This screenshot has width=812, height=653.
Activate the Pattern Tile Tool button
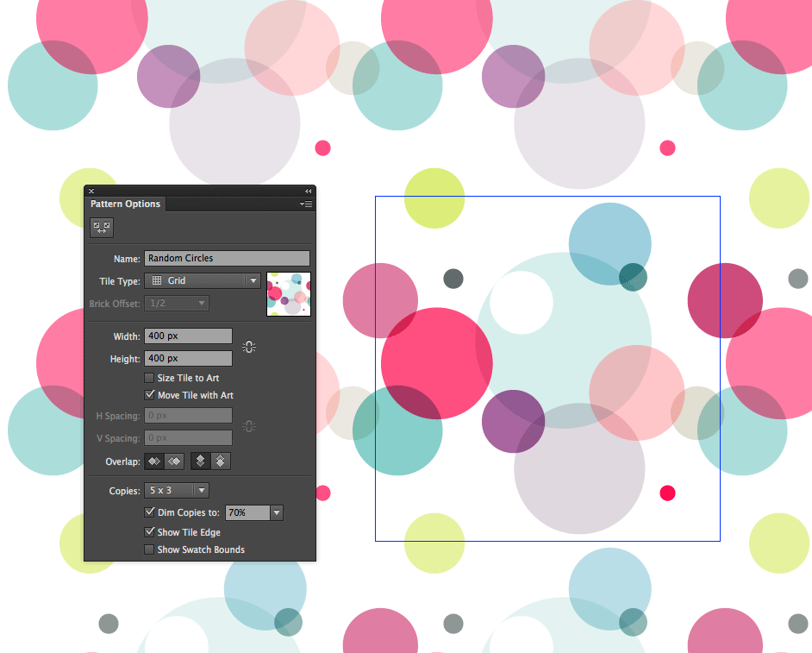point(102,228)
